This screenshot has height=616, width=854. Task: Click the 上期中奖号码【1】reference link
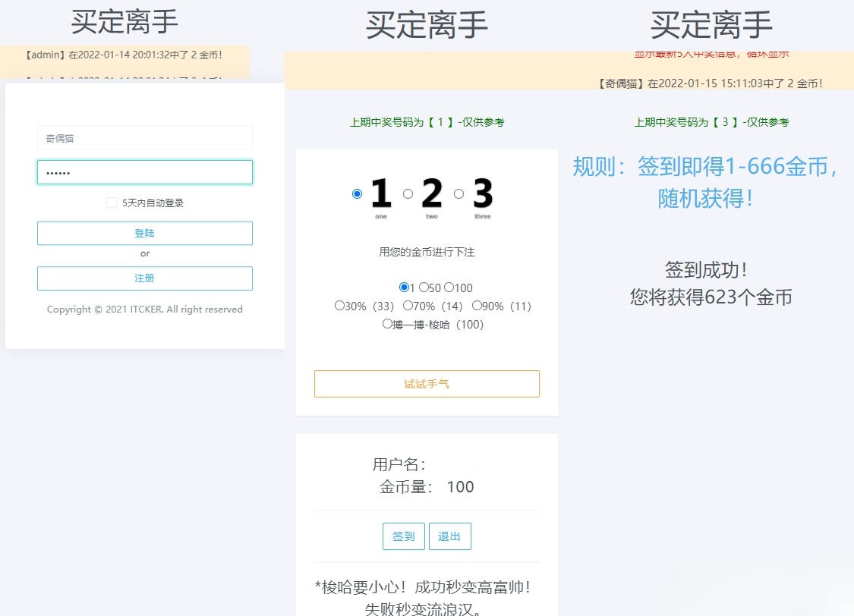(427, 122)
